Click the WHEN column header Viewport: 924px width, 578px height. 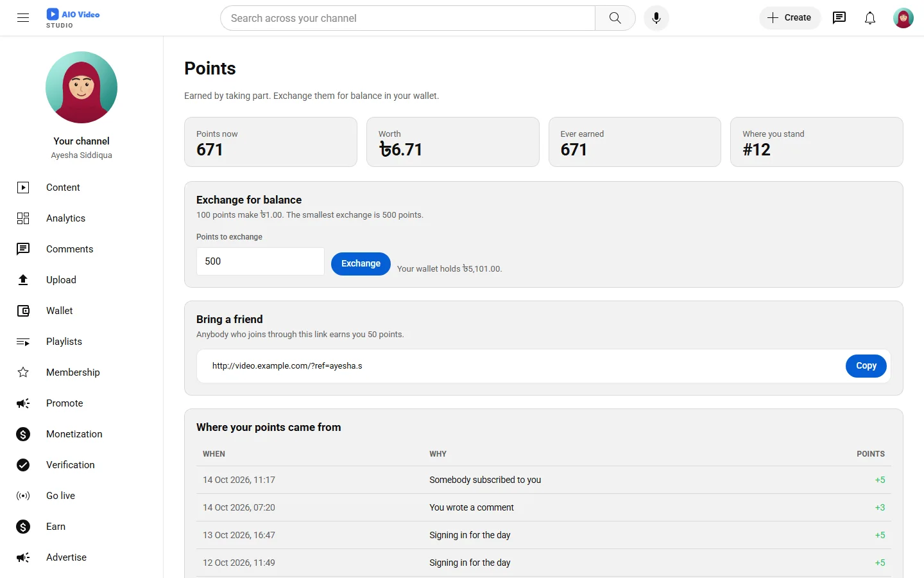214,454
